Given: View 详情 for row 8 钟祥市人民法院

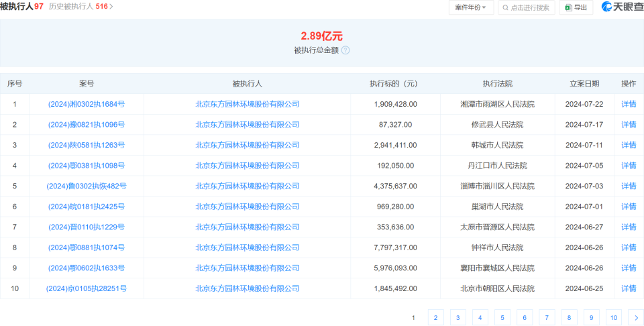Looking at the screenshot, I should pyautogui.click(x=629, y=248).
